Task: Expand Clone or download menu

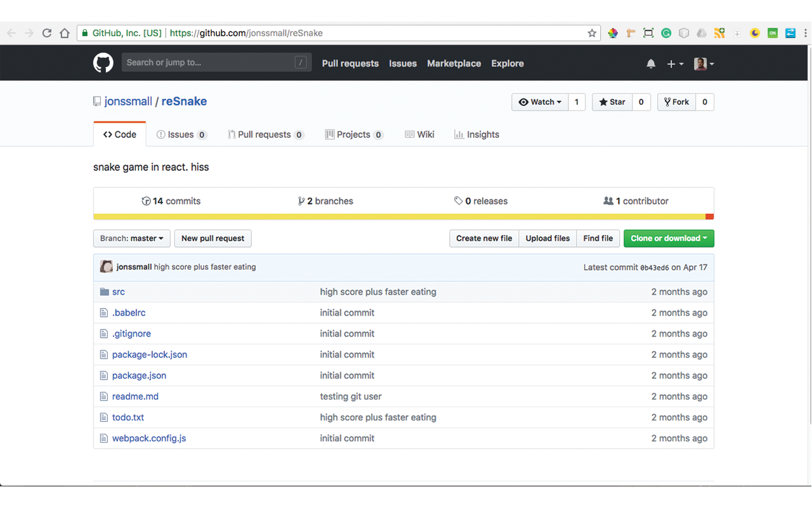Action: 669,238
